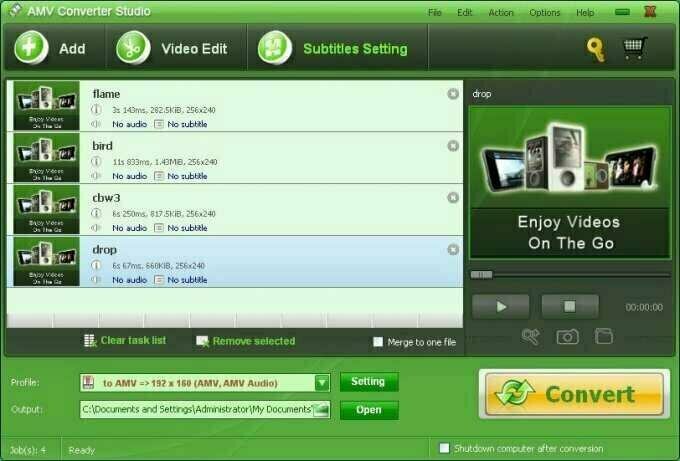Click the Remove selected icon
The height and width of the screenshot is (461, 680).
[x=202, y=341]
